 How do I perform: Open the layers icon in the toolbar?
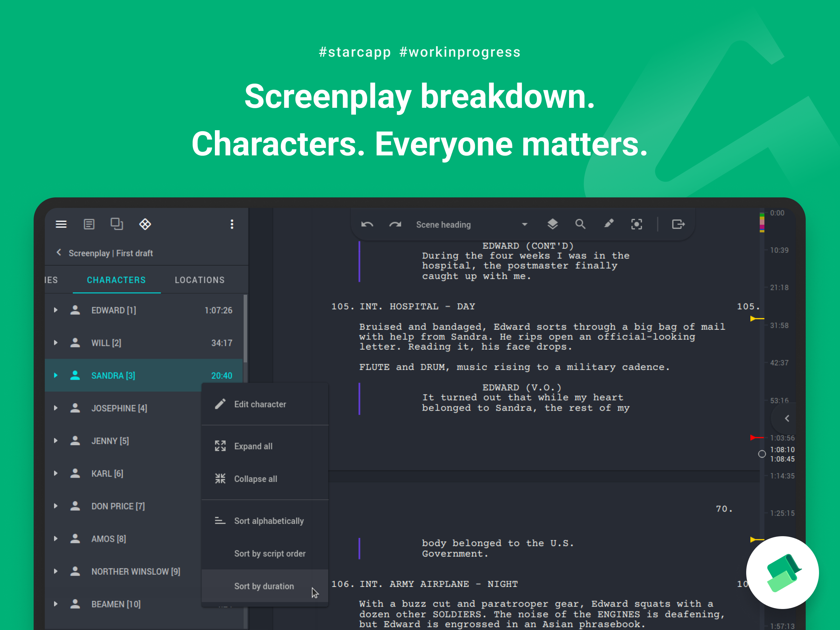[553, 224]
